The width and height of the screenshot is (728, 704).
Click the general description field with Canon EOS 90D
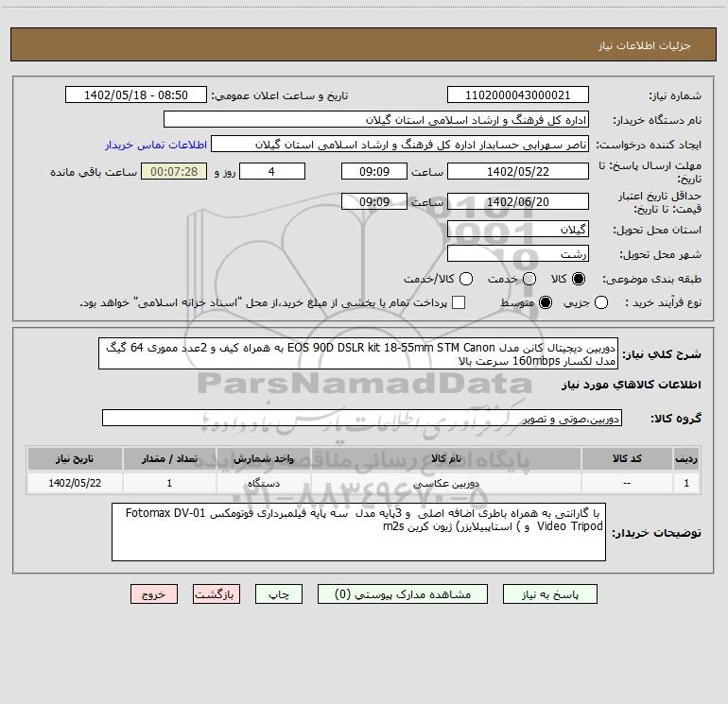[358, 353]
